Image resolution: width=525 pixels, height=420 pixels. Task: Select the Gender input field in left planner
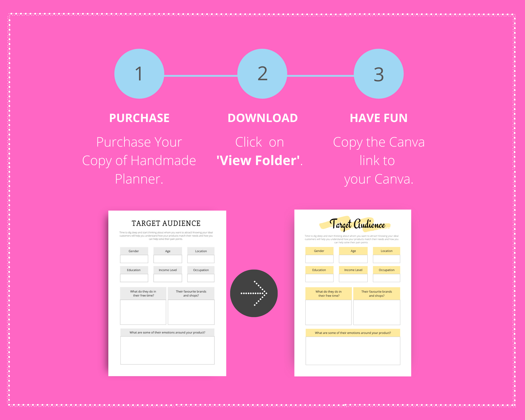point(134,259)
